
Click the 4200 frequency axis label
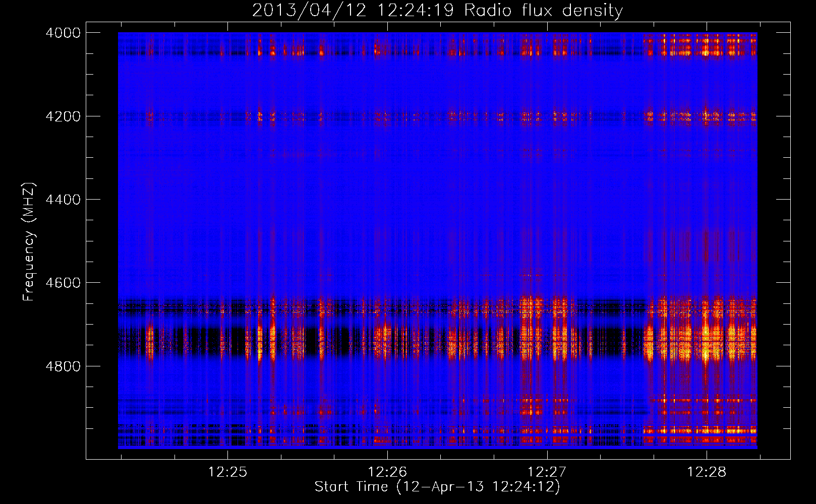63,116
